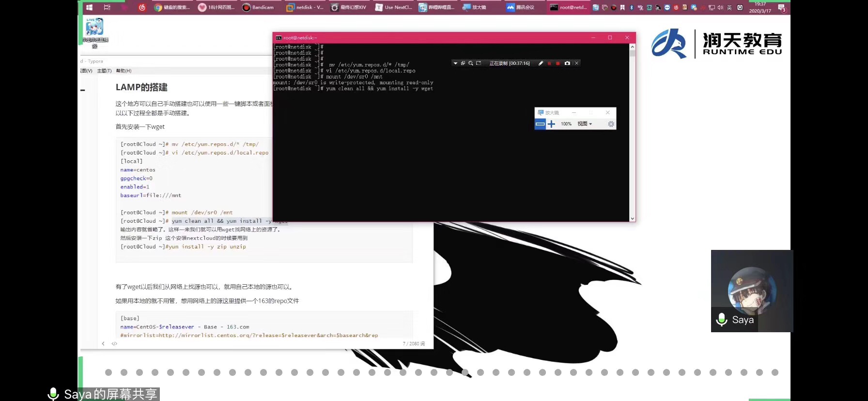Open Magnifier settings gear

click(x=611, y=124)
